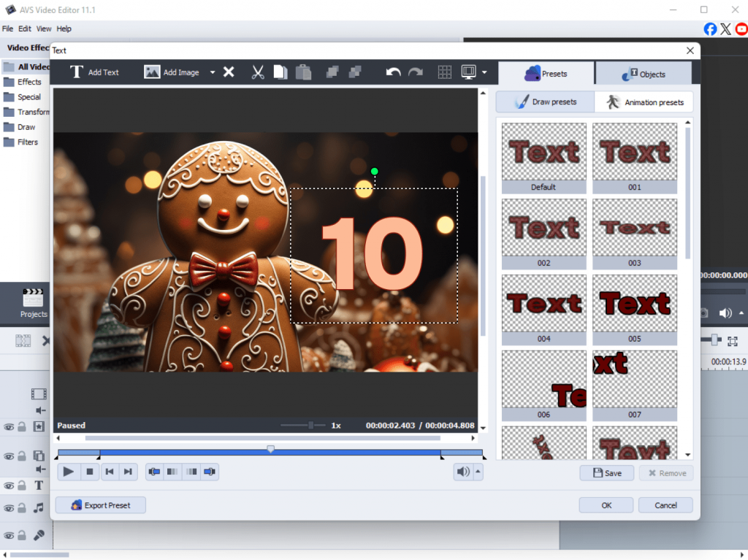Viewport: 748px width, 560px height.
Task: Hide the voice microphone track using the eye
Action: tap(9, 535)
